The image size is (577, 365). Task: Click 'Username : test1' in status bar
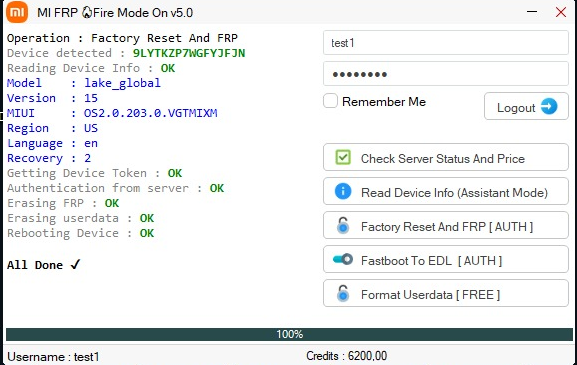[53, 357]
